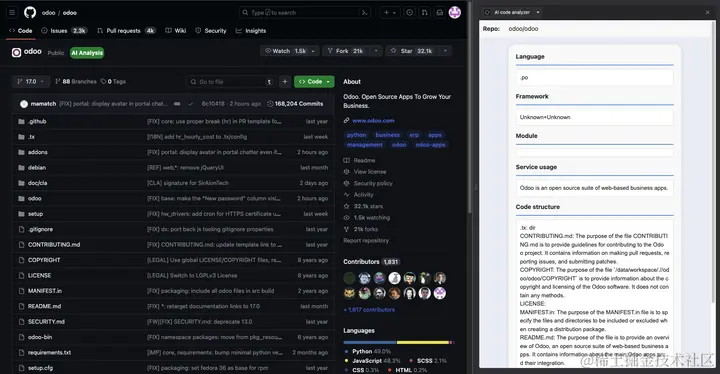Switch to the Security tab

click(x=211, y=31)
